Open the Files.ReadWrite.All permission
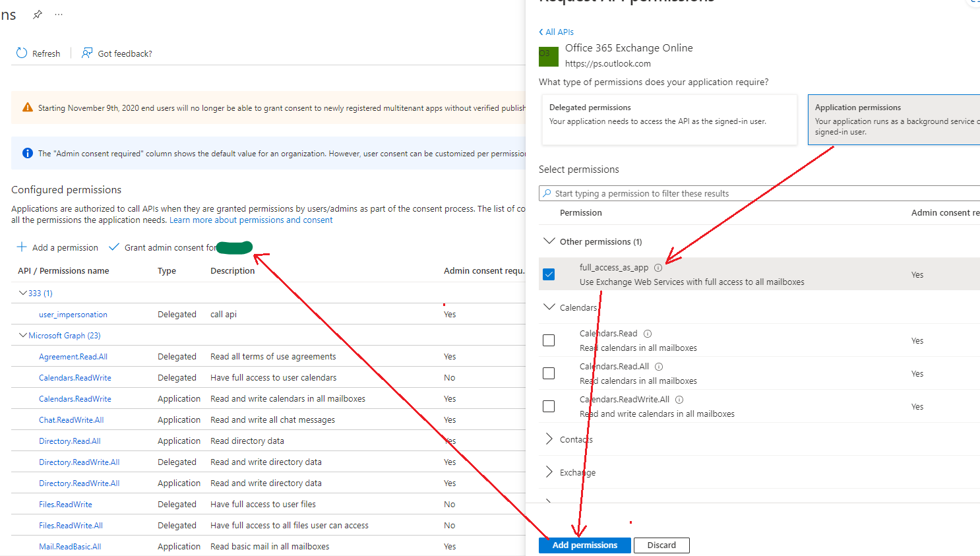This screenshot has width=980, height=556. click(71, 526)
